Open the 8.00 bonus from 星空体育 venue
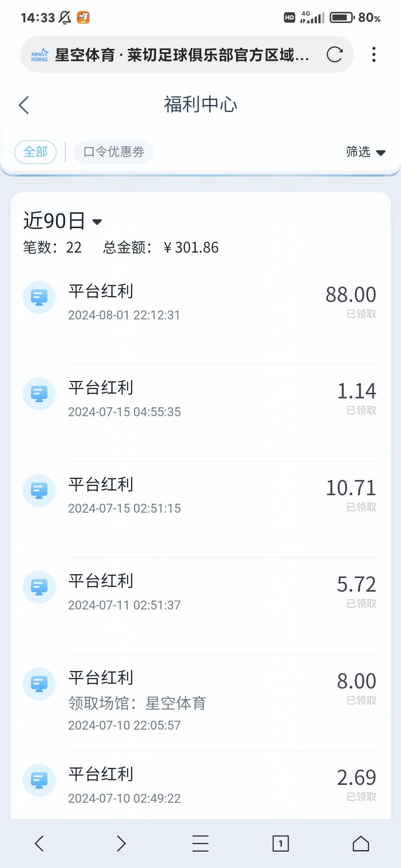 (x=200, y=699)
